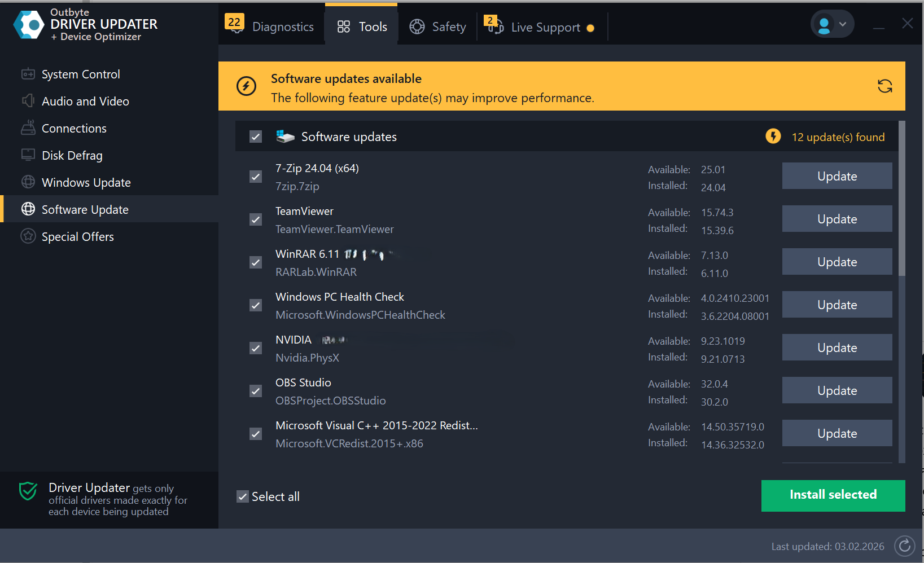Uncheck the 7-Zip 24.04 checkbox

click(256, 177)
